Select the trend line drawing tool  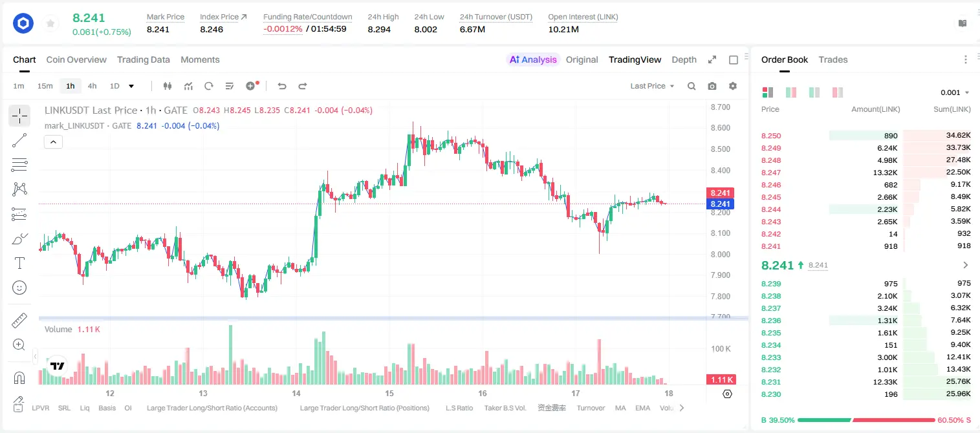point(19,140)
